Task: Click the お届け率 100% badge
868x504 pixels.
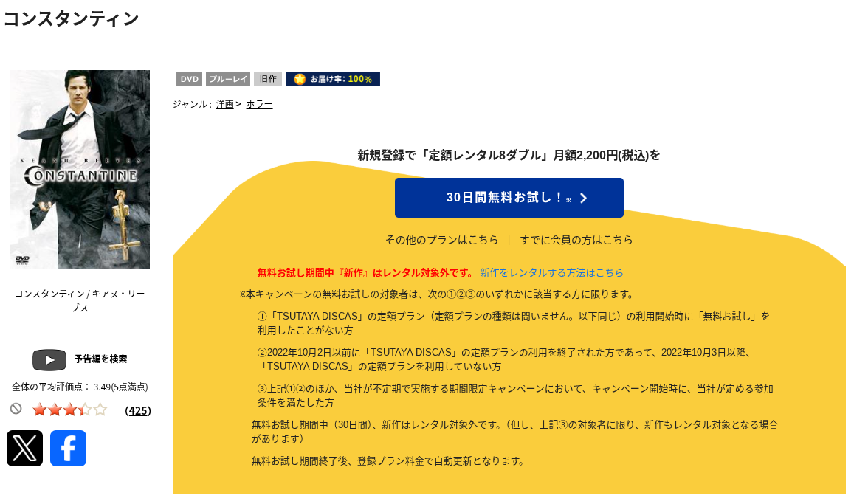Action: pyautogui.click(x=333, y=79)
